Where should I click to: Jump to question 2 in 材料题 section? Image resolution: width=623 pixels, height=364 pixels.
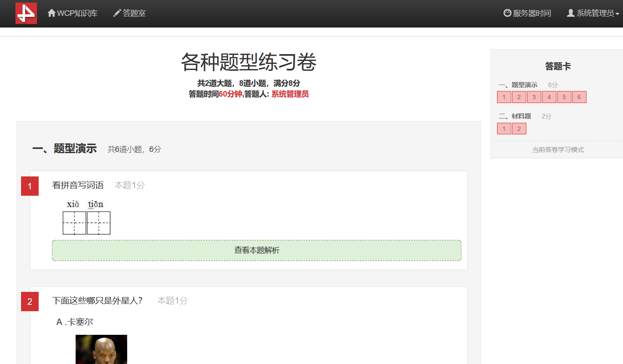pyautogui.click(x=519, y=129)
